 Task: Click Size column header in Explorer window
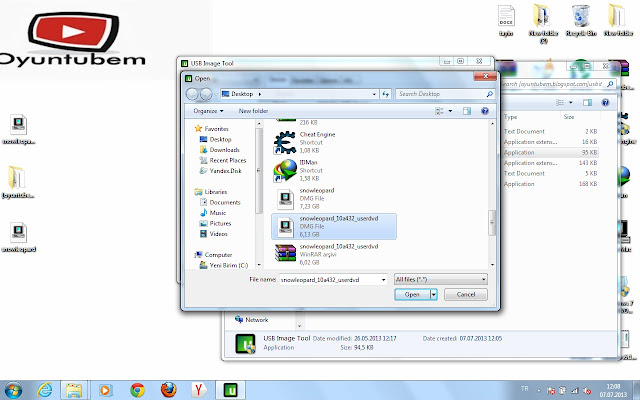[x=569, y=117]
